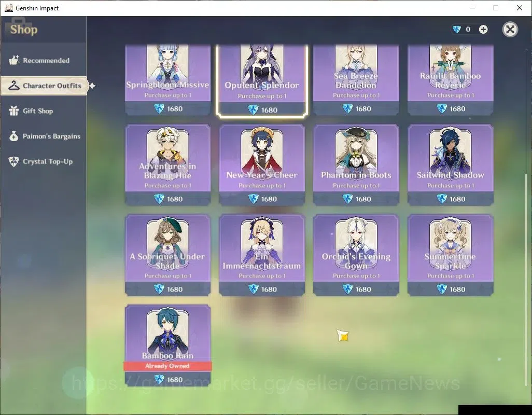The height and width of the screenshot is (415, 532).
Task: Click the crystal icon on Rainlit Bamboo Reverie price
Action: click(x=442, y=108)
